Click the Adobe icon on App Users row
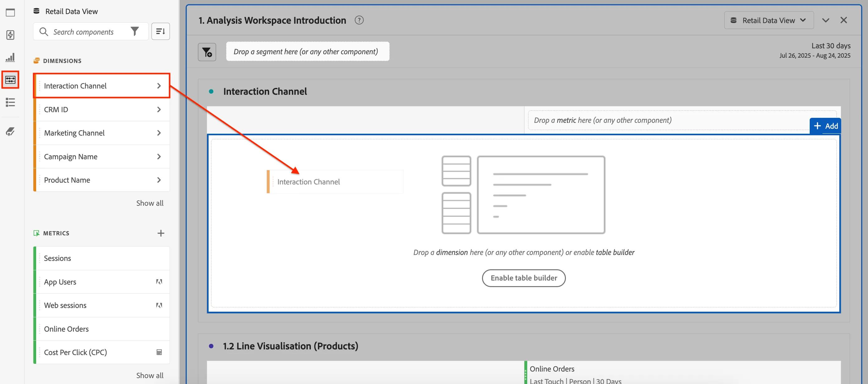Viewport: 868px width, 384px height. click(x=159, y=281)
